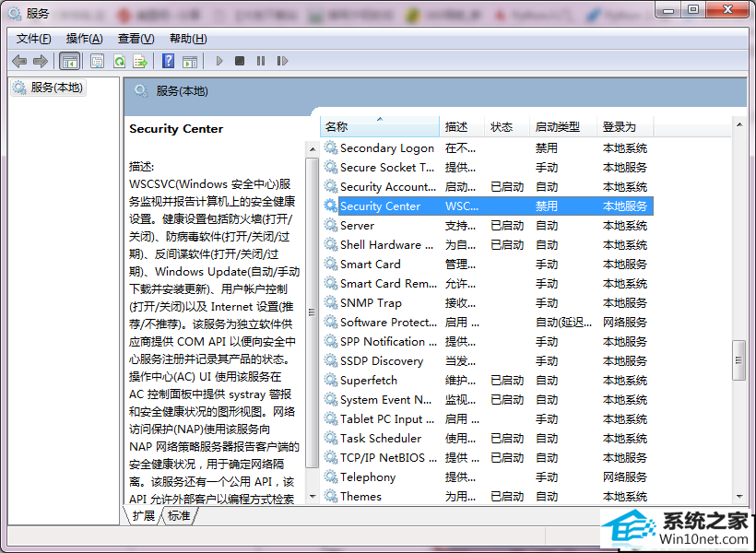The width and height of the screenshot is (756, 553).
Task: Click the gear icon beside SSDP Discovery
Action: click(x=330, y=360)
